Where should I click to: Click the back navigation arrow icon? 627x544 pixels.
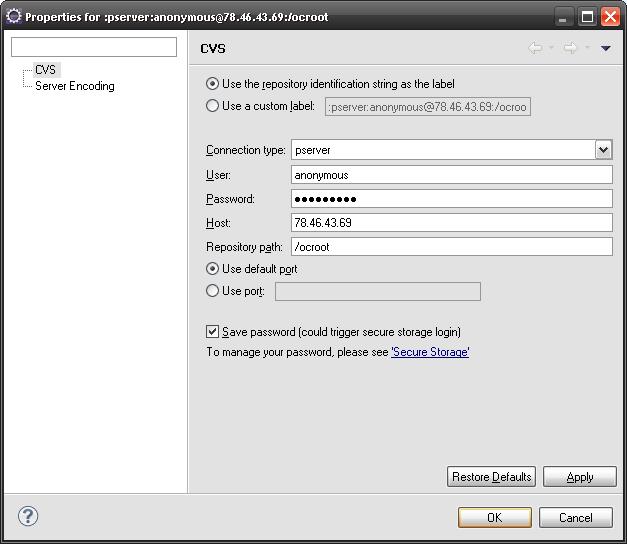535,48
